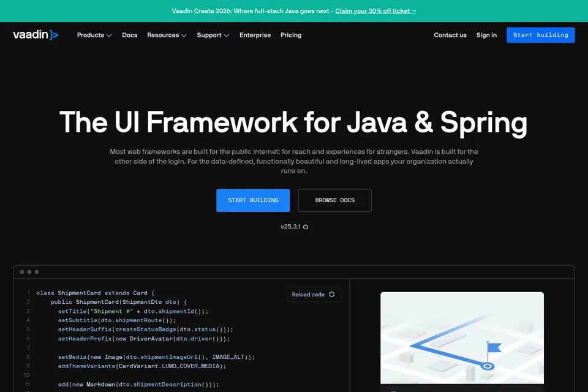The width and height of the screenshot is (588, 392).
Task: Click code line class ShipmentCard extends Card
Action: pyautogui.click(x=96, y=293)
